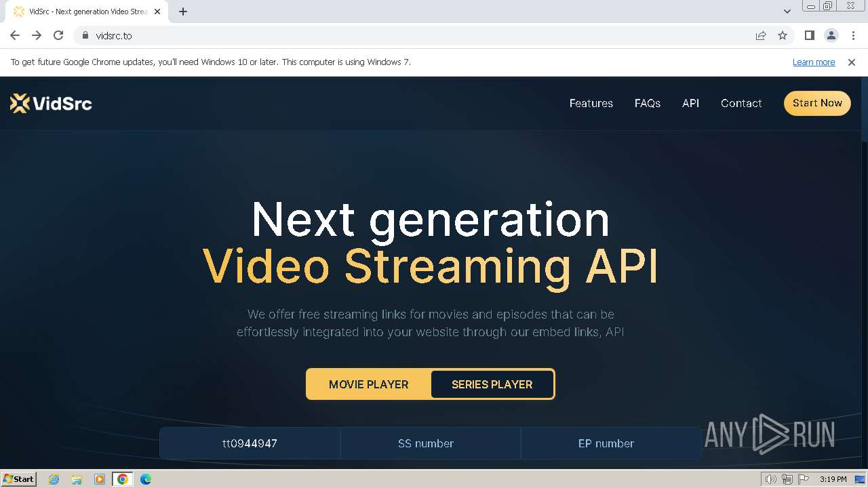
Task: Open the Windows Start menu
Action: pyautogui.click(x=18, y=479)
